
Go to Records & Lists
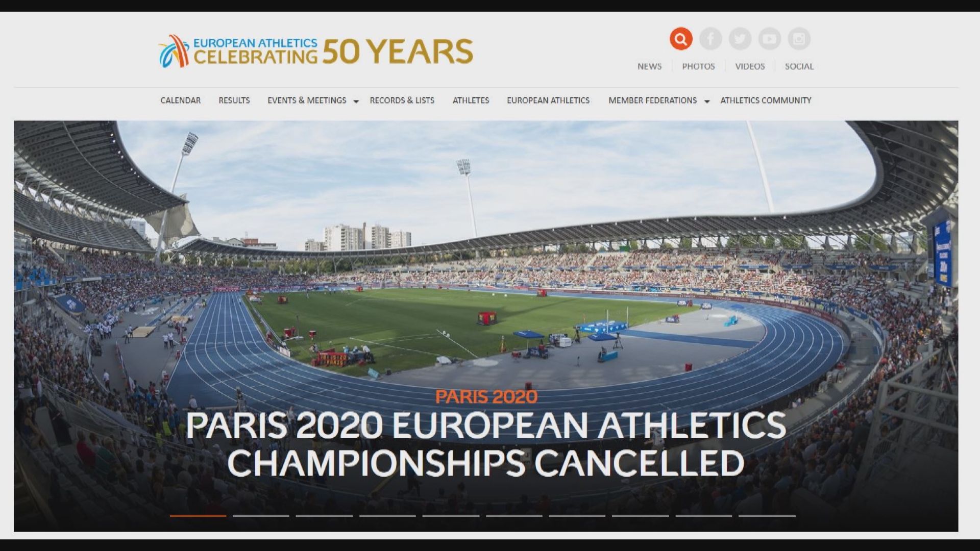(x=402, y=101)
